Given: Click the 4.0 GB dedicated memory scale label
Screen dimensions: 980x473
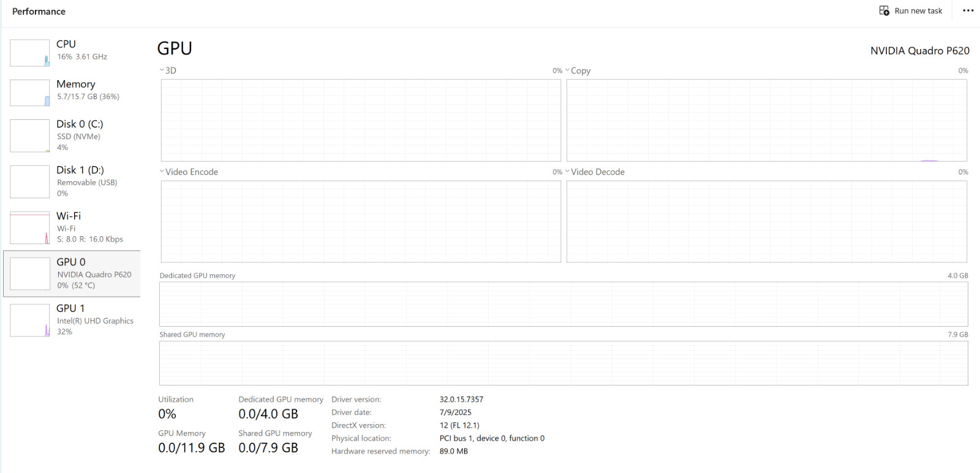Looking at the screenshot, I should (958, 276).
